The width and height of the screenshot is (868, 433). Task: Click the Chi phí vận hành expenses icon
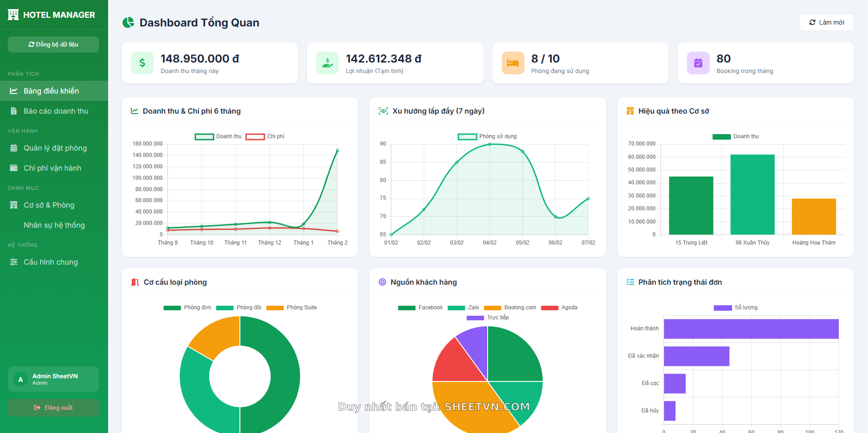tap(14, 167)
